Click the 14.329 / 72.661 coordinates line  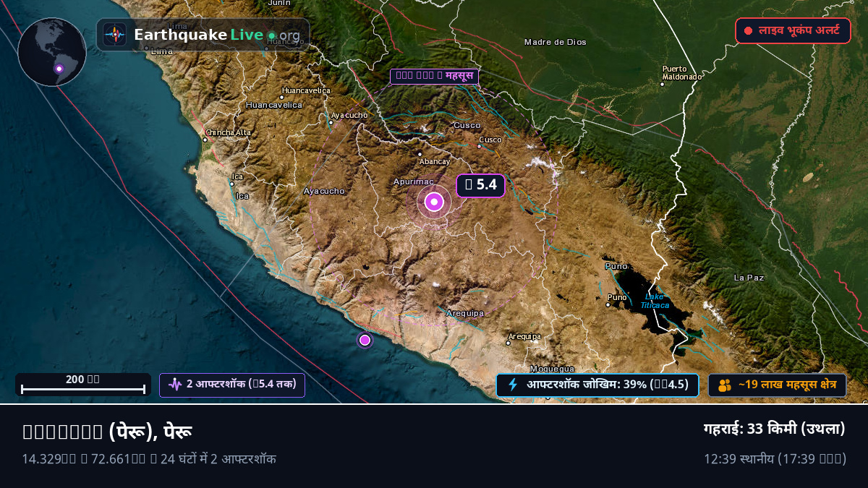[149, 458]
